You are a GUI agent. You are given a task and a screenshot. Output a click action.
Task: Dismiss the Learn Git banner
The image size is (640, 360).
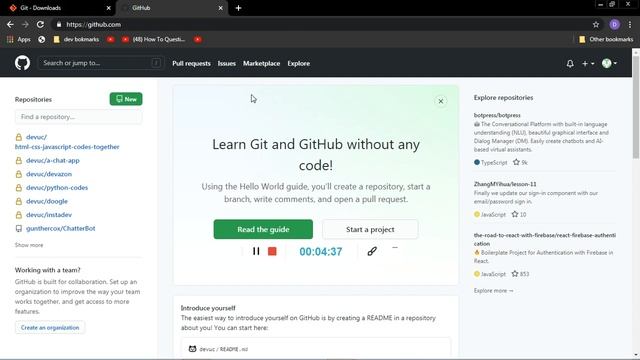click(441, 101)
